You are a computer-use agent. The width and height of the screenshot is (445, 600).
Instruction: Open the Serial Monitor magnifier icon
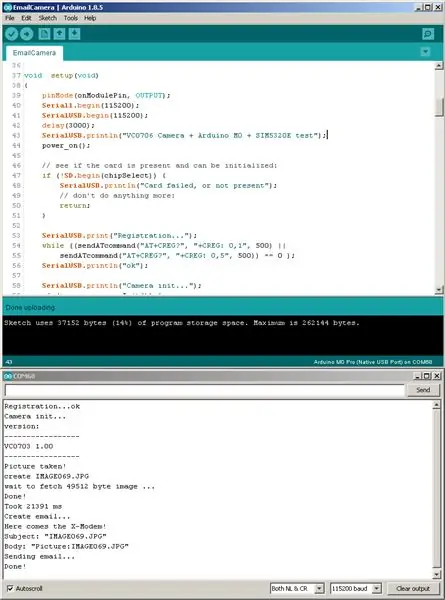click(428, 34)
